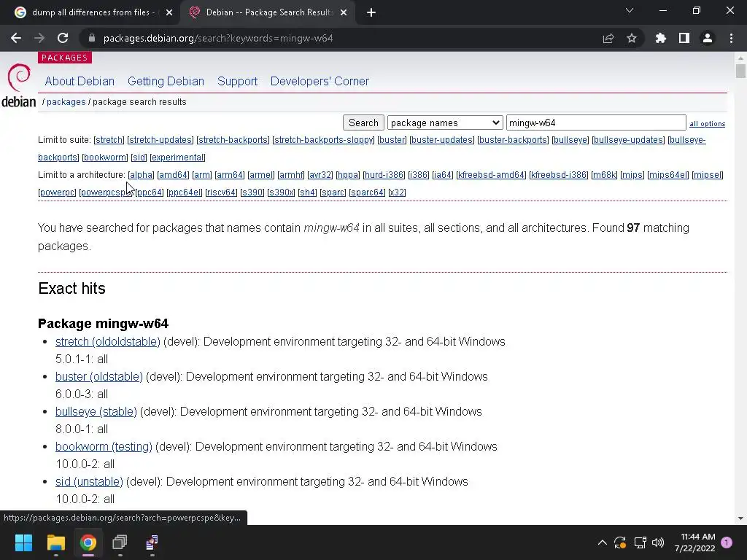Viewport: 747px width, 560px height.
Task: Limit suite to experimental
Action: [x=177, y=157]
